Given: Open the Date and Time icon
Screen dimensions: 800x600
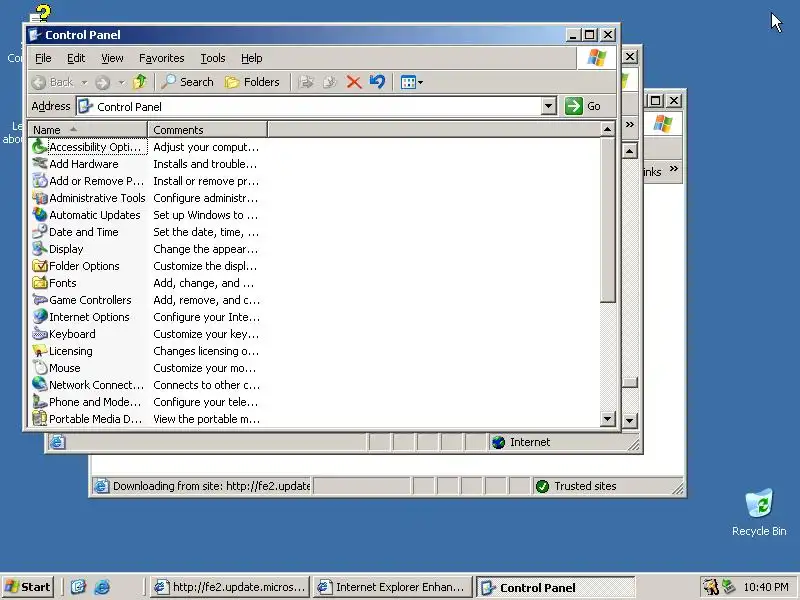Looking at the screenshot, I should pos(39,232).
